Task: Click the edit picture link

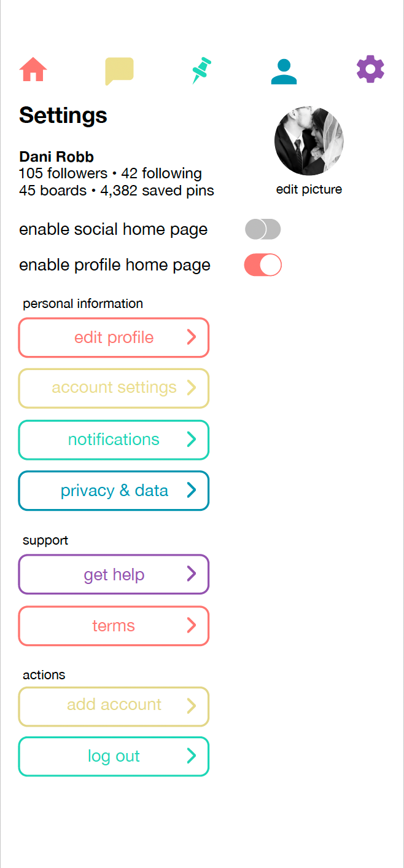Action: [309, 189]
